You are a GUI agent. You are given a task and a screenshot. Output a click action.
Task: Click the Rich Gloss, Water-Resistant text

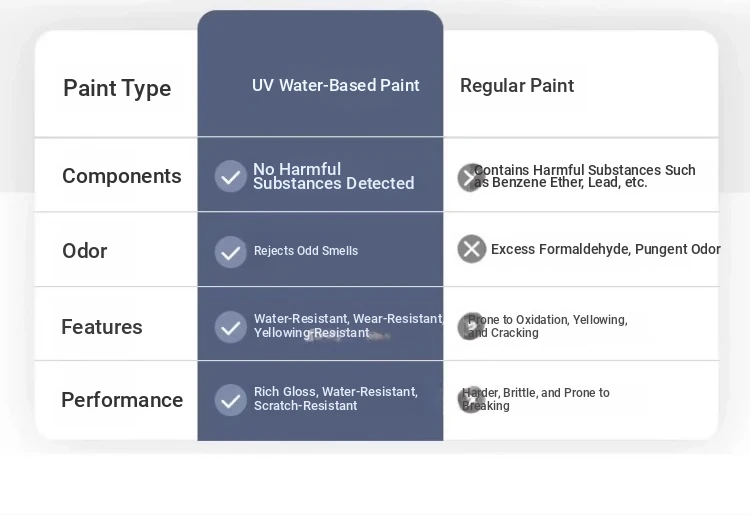[336, 398]
